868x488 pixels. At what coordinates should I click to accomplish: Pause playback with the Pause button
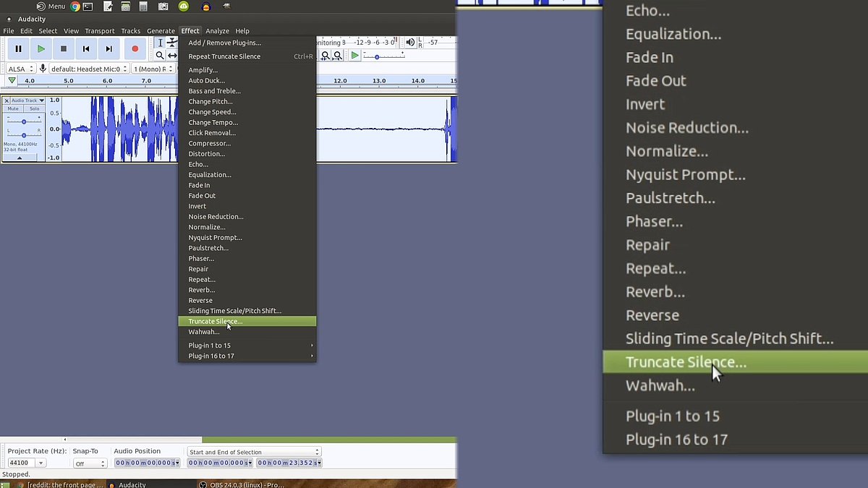(18, 48)
